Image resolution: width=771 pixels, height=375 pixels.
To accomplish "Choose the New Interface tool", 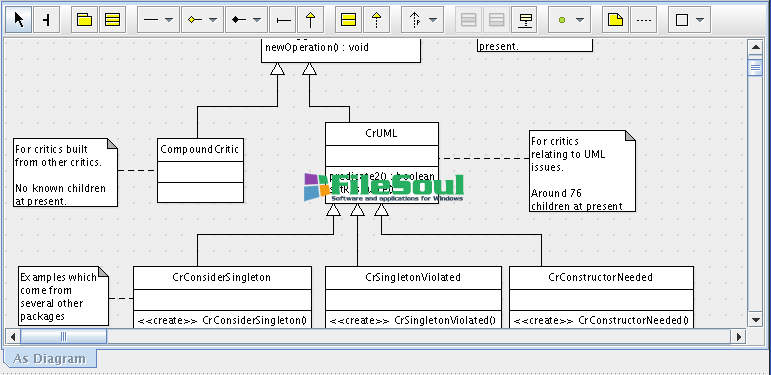I will tap(349, 20).
